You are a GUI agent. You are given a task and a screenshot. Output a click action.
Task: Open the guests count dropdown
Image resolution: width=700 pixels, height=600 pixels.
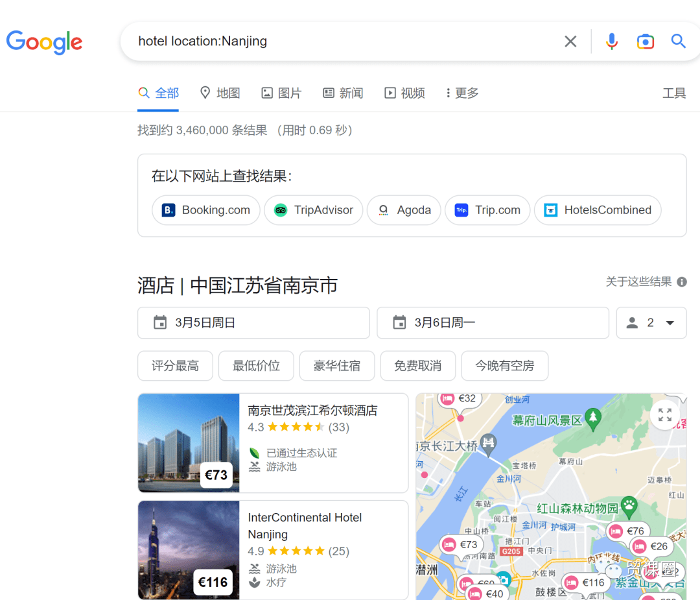(x=651, y=322)
